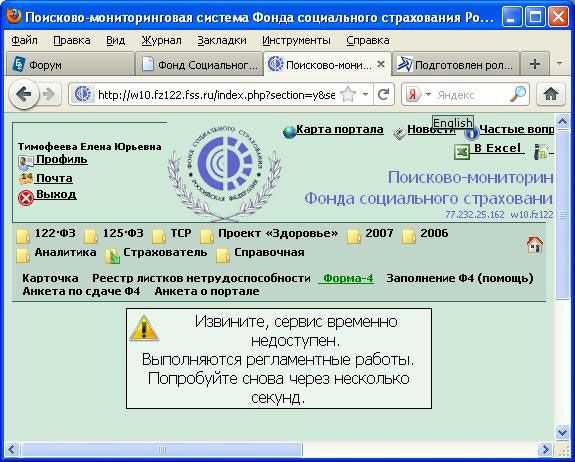The image size is (575, 462).
Task: Click the Home icon in browser toolbar
Action: click(550, 95)
